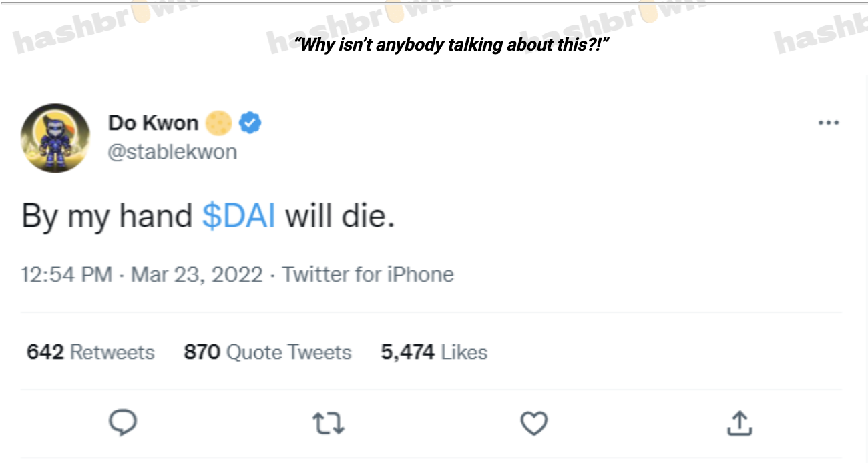Open Do Kwon's profile avatar picture
The image size is (868, 463).
pos(55,138)
